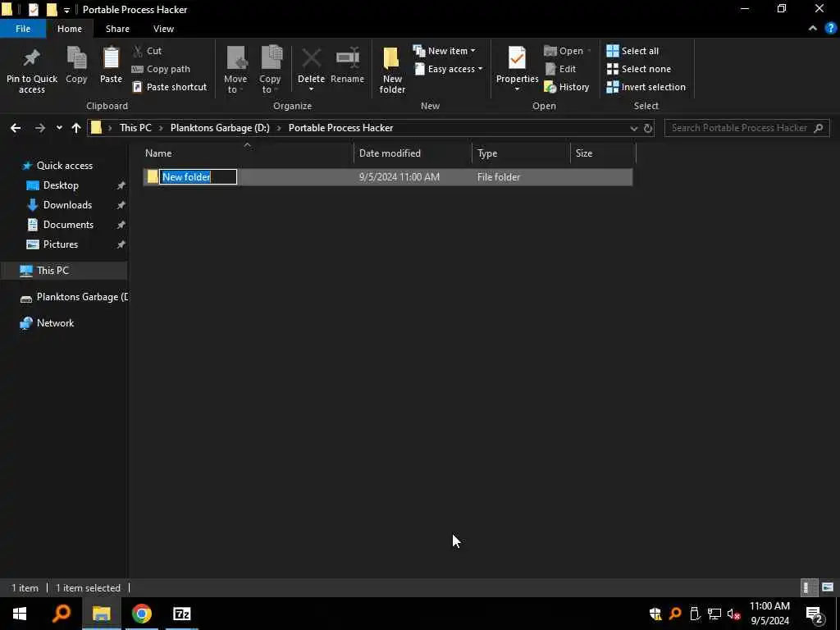The image size is (840, 630).
Task: Select Quick access in sidebar
Action: coord(64,166)
